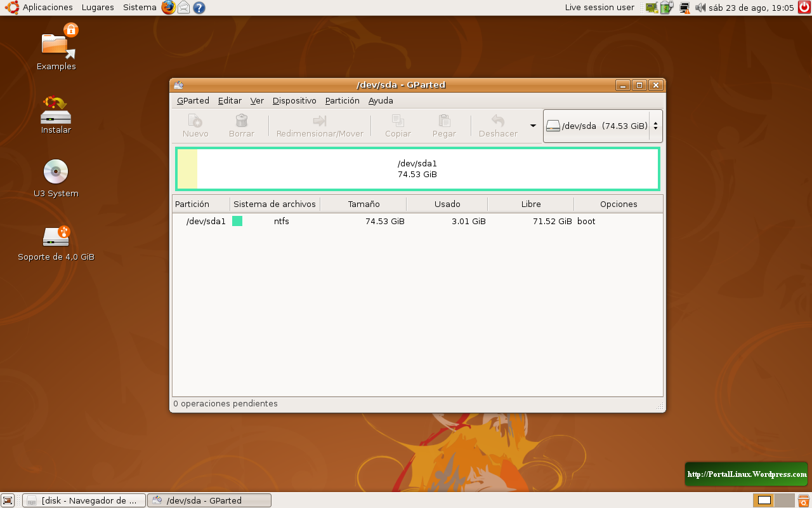Expand the toolbar overflow arrow
The width and height of the screenshot is (812, 508).
point(533,126)
